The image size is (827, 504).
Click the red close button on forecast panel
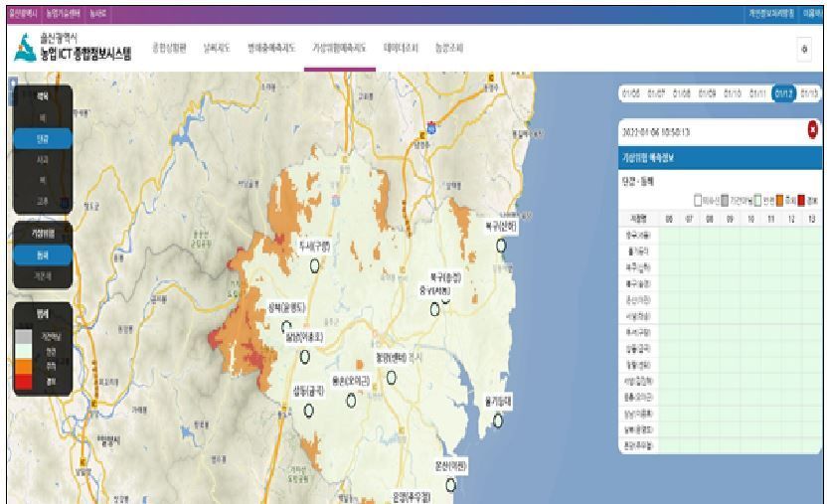click(812, 130)
